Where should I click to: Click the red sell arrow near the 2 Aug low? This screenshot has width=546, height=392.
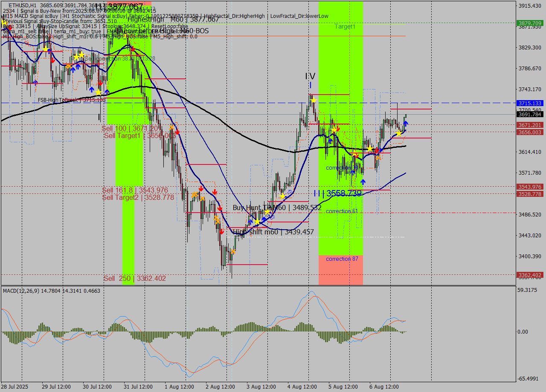coord(222,231)
